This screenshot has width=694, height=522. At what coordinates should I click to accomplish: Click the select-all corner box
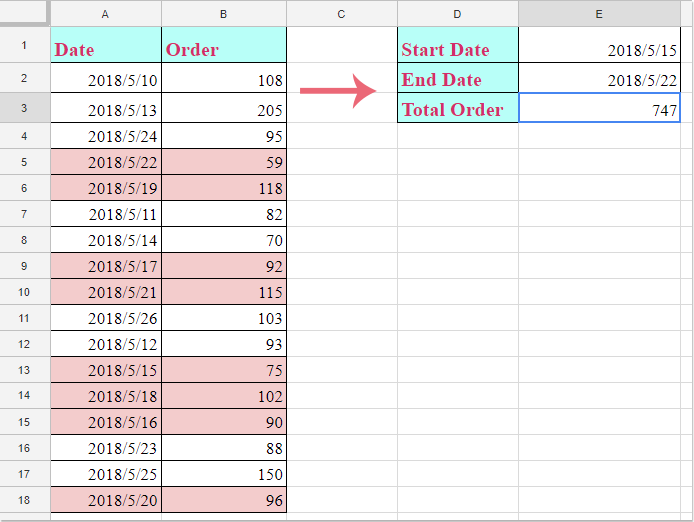(x=25, y=13)
